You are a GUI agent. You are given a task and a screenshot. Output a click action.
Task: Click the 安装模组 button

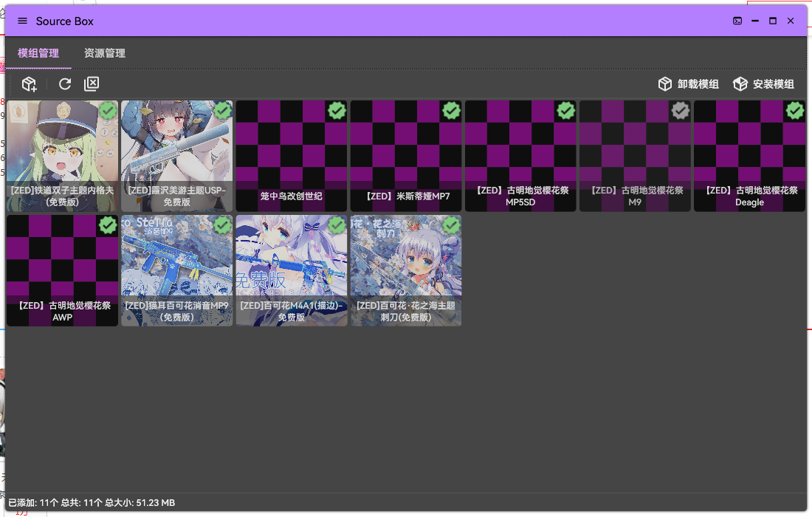764,84
